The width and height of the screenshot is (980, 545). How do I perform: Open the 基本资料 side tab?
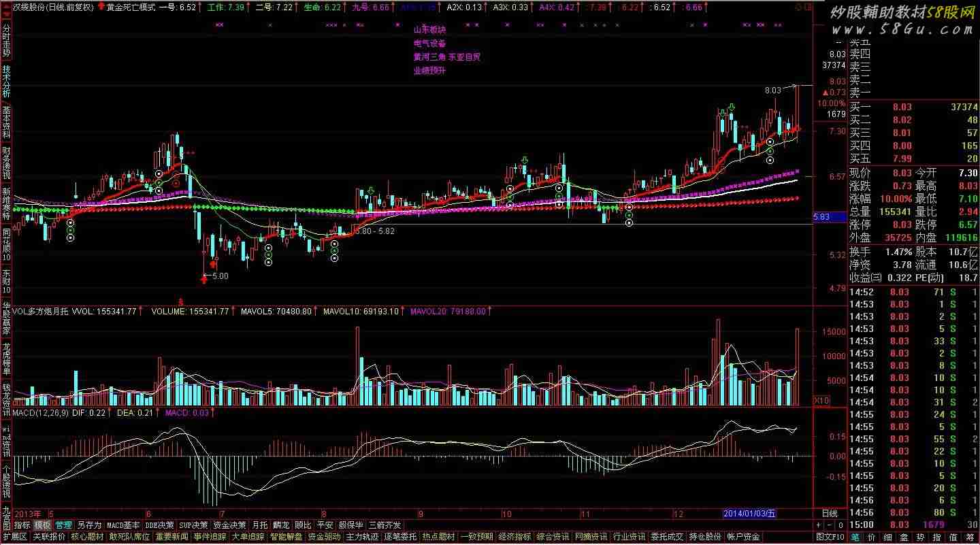(6, 122)
